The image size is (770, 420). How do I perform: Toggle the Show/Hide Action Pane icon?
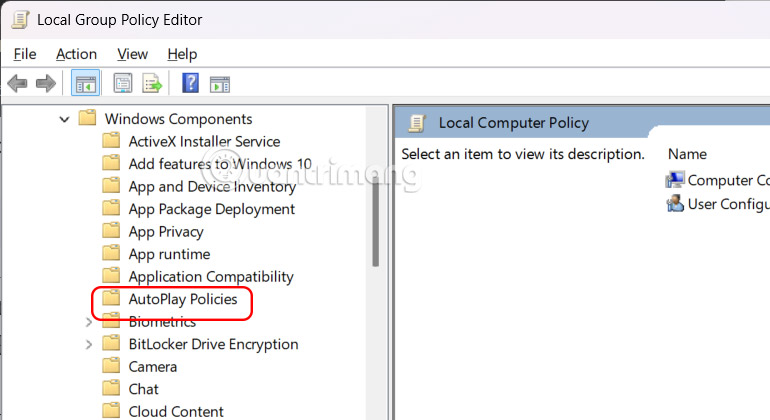tap(219, 84)
